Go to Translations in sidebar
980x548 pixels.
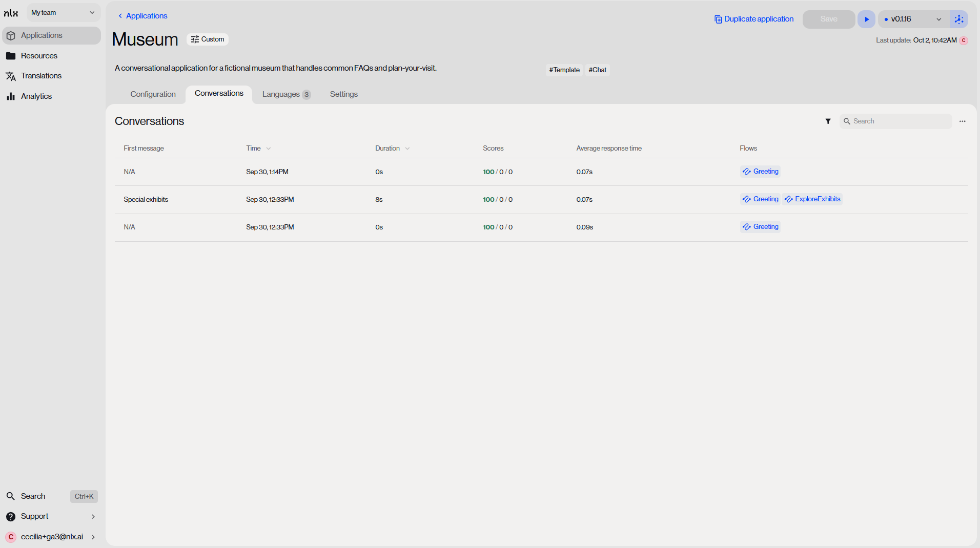pos(41,76)
